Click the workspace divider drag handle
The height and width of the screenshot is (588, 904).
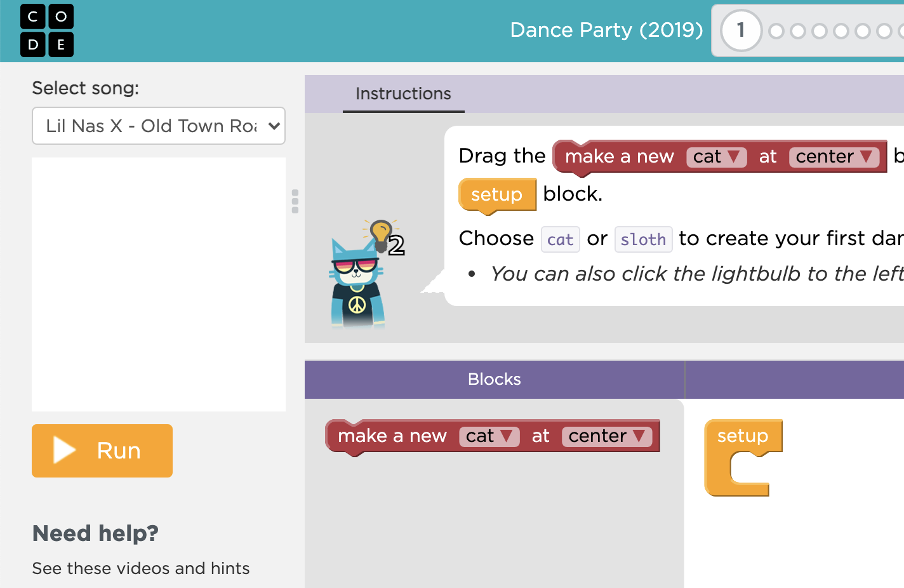295,201
